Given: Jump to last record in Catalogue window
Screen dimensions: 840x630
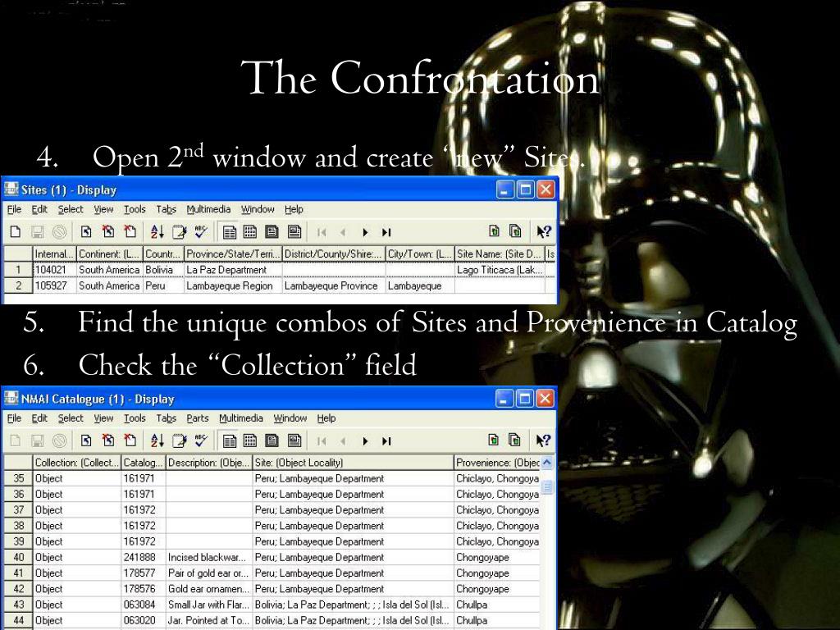Looking at the screenshot, I should (x=386, y=441).
